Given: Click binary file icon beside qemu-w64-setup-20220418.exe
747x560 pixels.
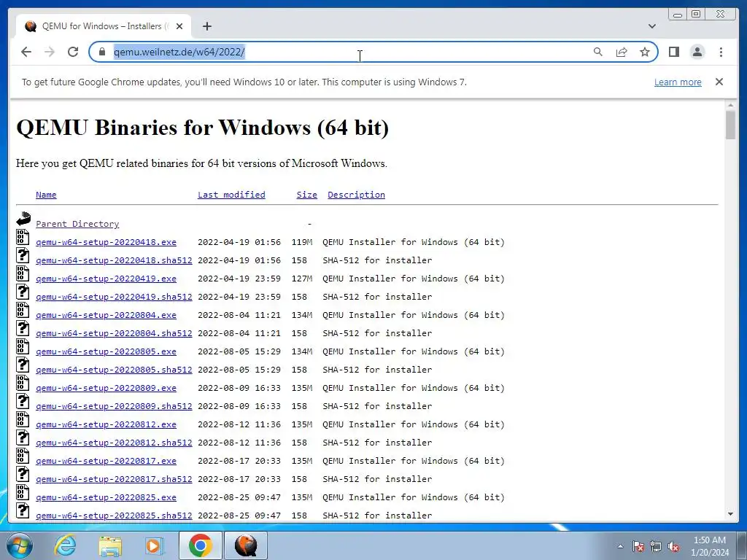Looking at the screenshot, I should click(x=23, y=237).
